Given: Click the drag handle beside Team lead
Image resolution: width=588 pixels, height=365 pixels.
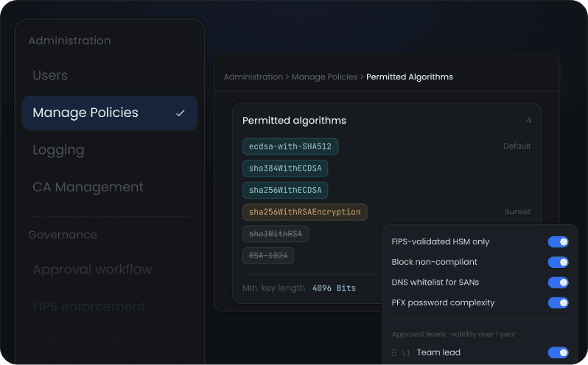Looking at the screenshot, I should (x=393, y=352).
